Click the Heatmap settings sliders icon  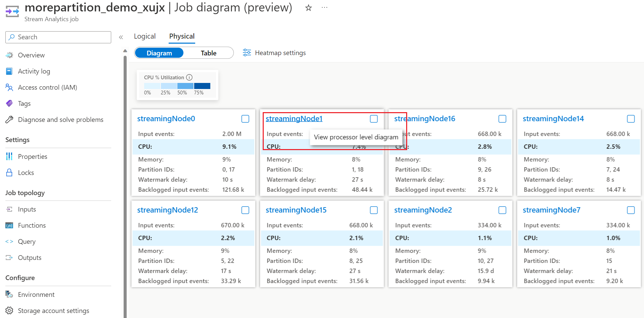(247, 53)
